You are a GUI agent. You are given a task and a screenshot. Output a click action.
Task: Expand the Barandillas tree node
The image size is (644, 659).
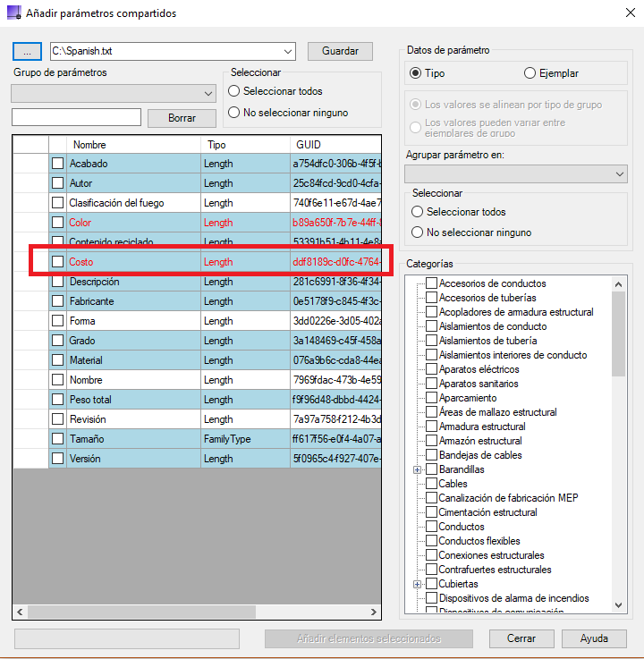tap(417, 469)
